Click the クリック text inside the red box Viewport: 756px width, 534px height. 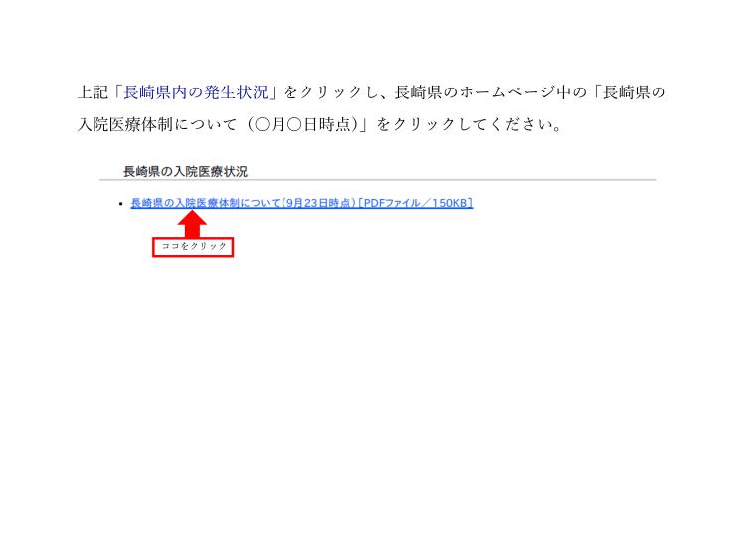point(208,246)
